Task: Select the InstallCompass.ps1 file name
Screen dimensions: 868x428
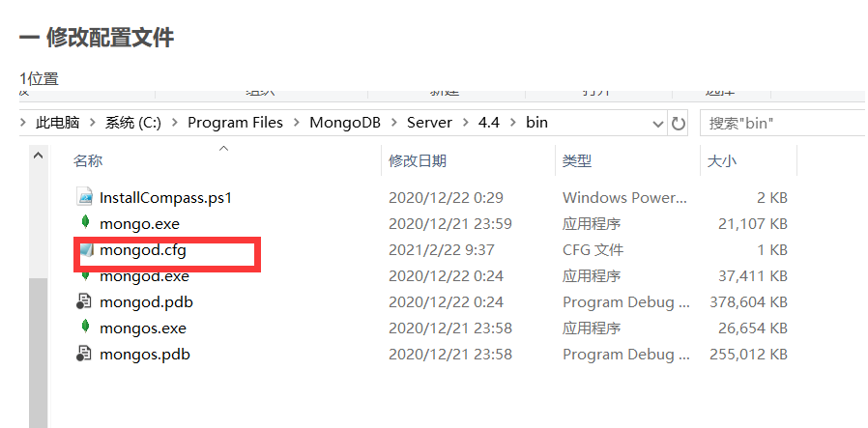Action: click(165, 197)
